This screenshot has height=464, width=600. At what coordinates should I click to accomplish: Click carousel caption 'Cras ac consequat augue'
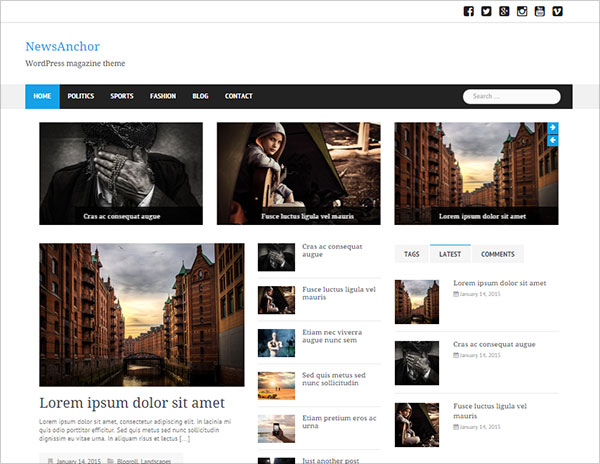122,216
